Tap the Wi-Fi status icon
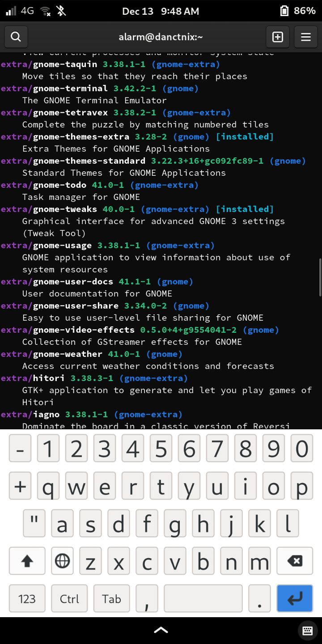The image size is (322, 644). tap(45, 11)
